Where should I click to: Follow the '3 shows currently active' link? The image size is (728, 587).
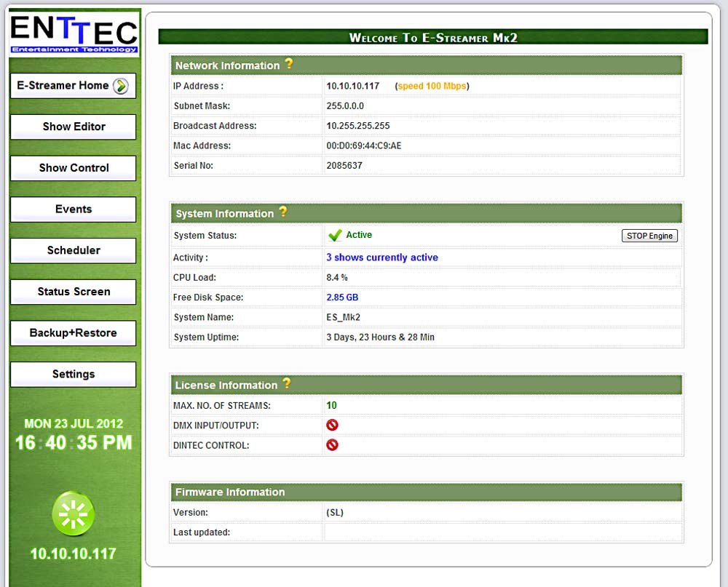382,257
